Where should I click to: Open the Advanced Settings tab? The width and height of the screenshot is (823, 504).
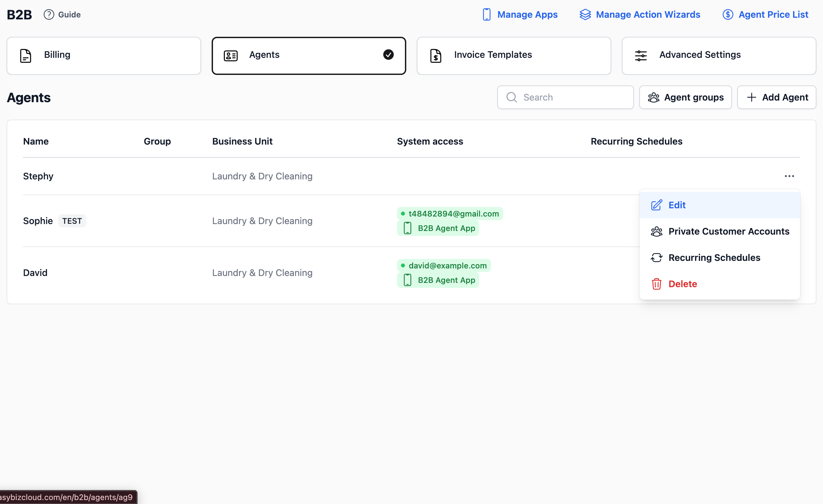point(718,56)
